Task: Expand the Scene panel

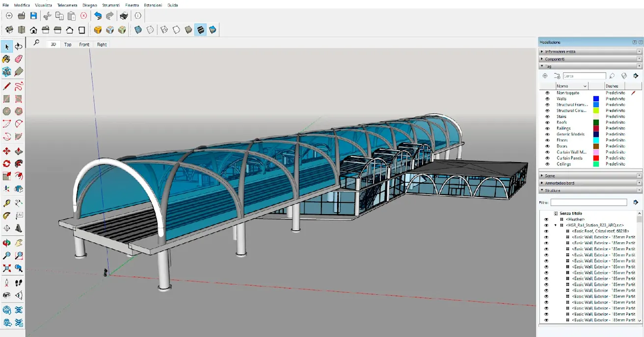Action: click(x=590, y=175)
